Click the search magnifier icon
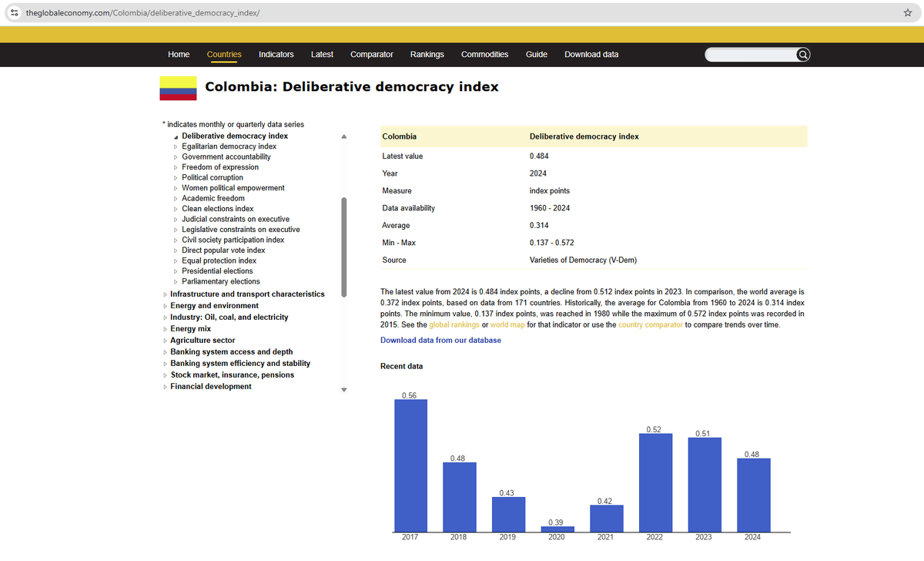This screenshot has width=924, height=561. pyautogui.click(x=802, y=55)
